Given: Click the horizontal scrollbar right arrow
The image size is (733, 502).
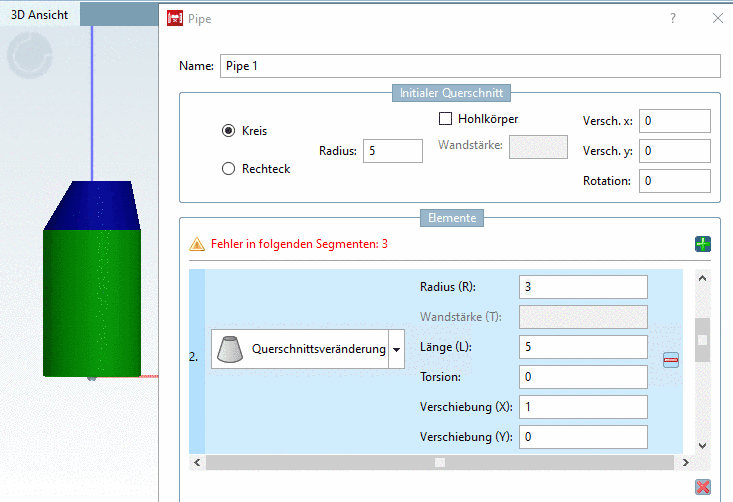Looking at the screenshot, I should [x=685, y=462].
